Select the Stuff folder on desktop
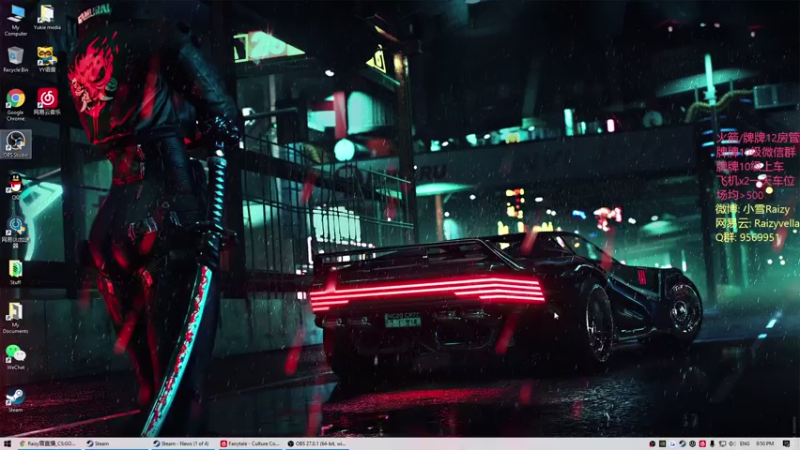Viewport: 800px width, 450px height. click(16, 272)
